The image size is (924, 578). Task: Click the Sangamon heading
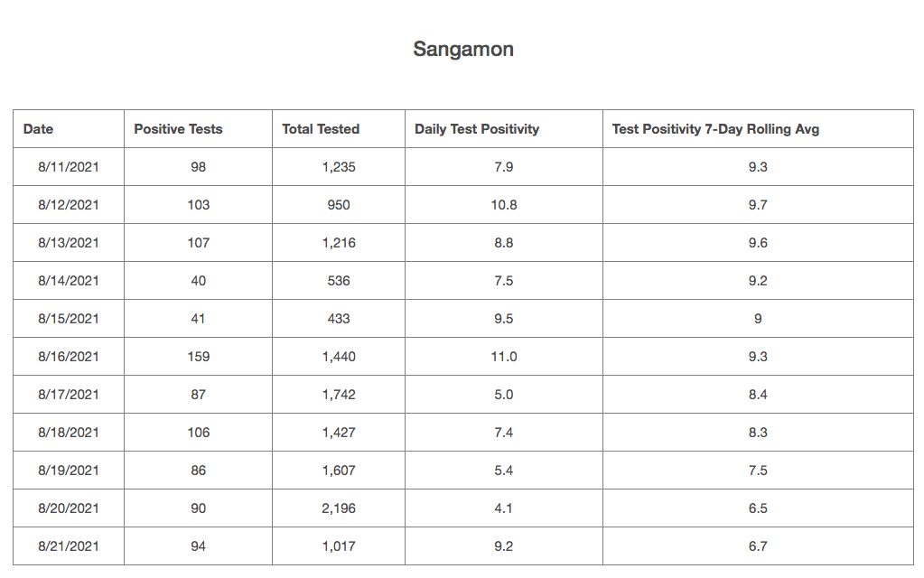click(x=463, y=49)
